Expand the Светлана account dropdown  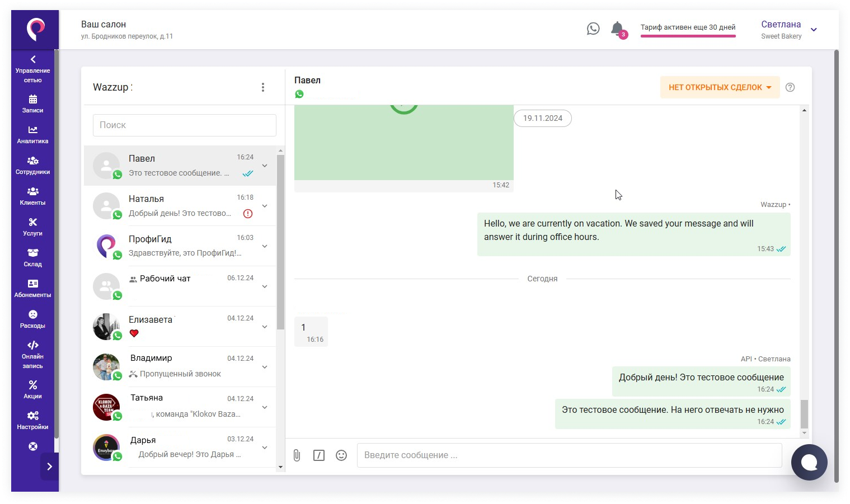(814, 30)
